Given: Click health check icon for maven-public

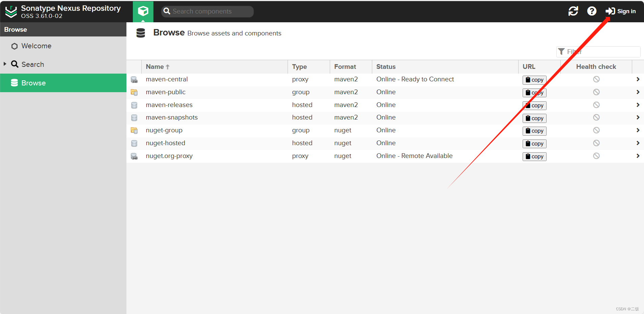Looking at the screenshot, I should (596, 92).
